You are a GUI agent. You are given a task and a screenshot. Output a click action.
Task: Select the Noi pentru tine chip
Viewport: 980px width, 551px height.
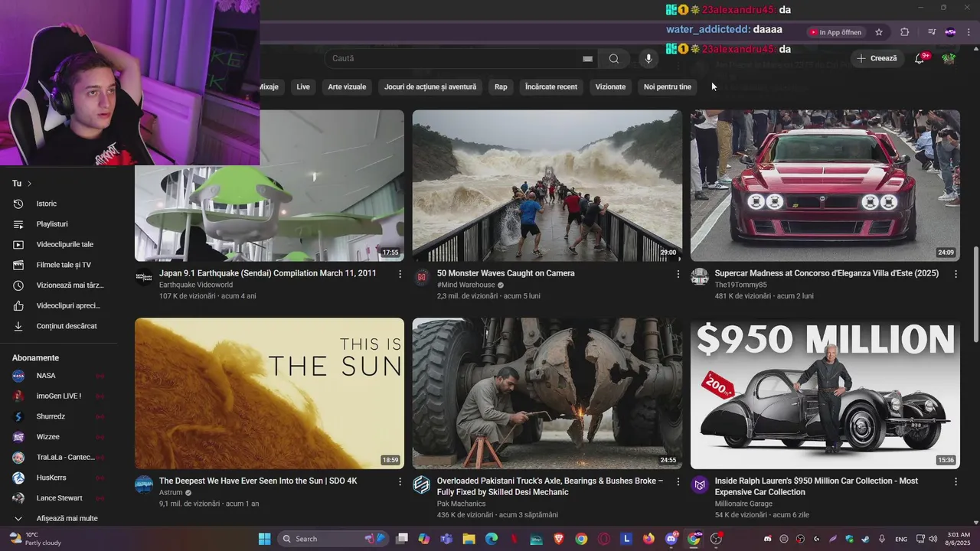(x=668, y=86)
